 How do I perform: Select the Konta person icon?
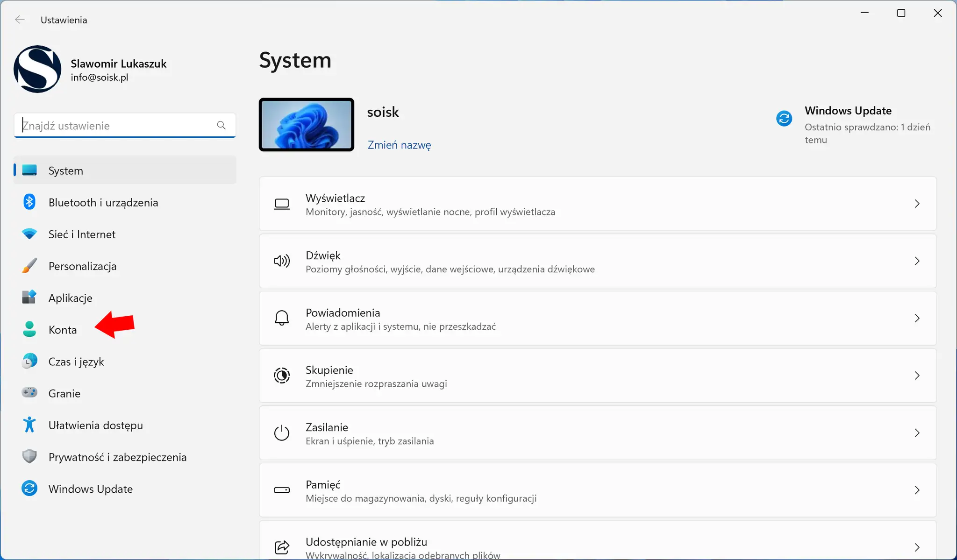tap(29, 329)
